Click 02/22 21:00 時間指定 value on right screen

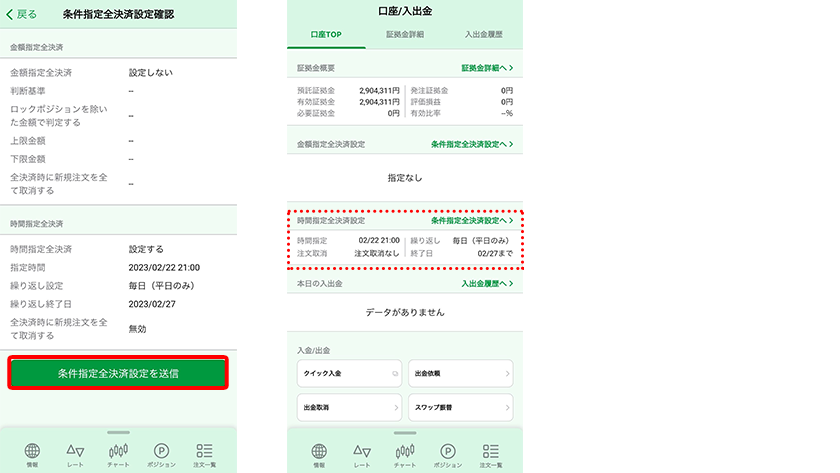click(379, 241)
